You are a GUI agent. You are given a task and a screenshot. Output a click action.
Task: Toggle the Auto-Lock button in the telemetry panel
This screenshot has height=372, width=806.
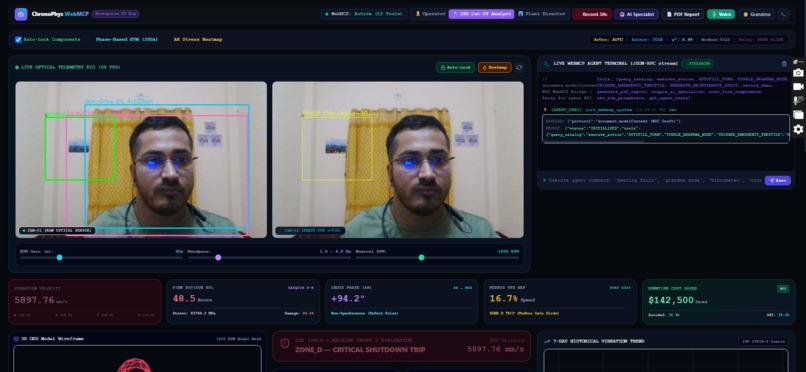[x=455, y=67]
